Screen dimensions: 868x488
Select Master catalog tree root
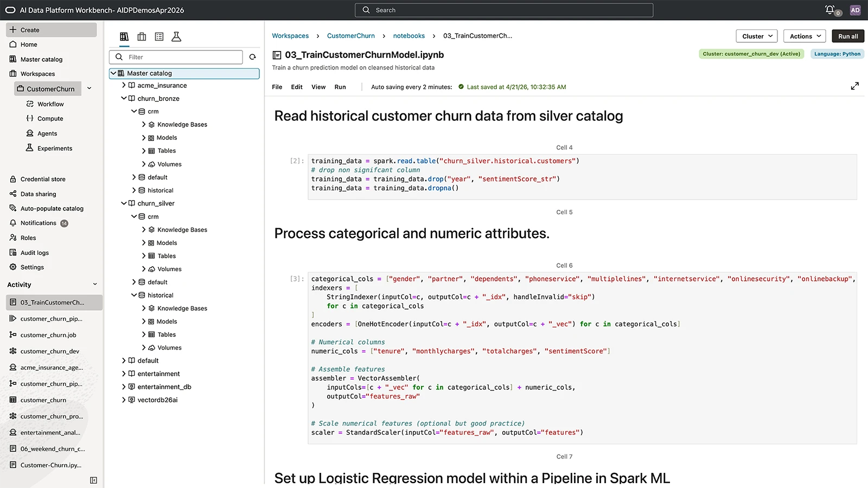tap(184, 73)
